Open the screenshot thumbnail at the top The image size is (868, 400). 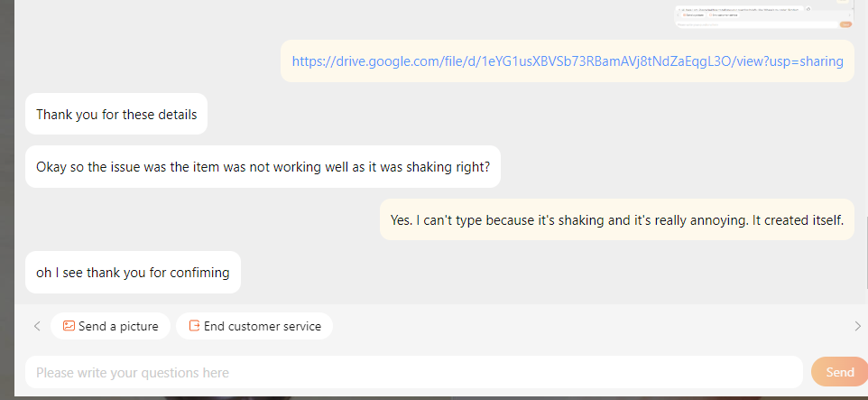coord(763,15)
